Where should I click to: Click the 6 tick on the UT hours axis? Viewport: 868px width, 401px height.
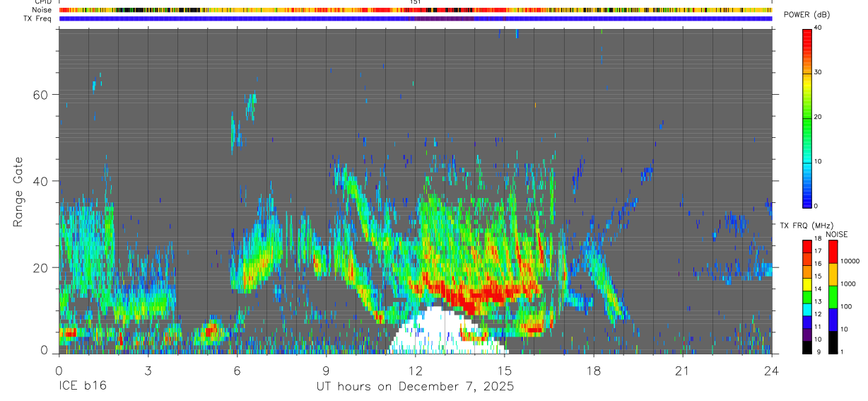point(237,370)
